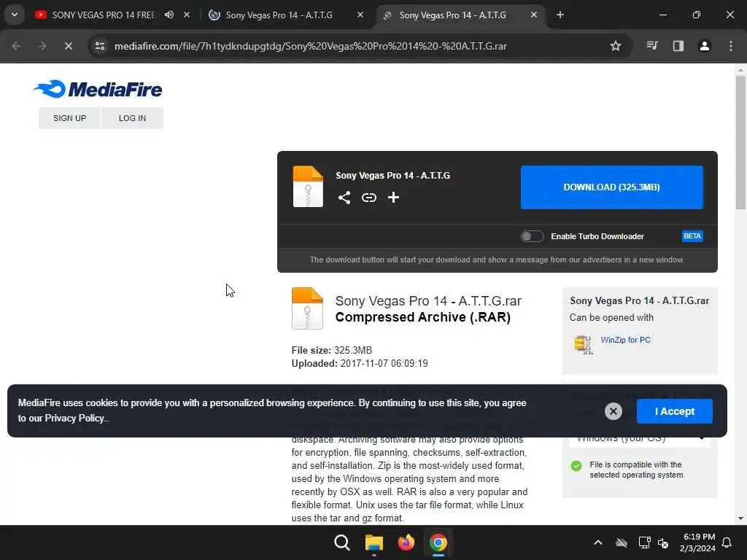Click the green compatibility checkmark icon
Image resolution: width=747 pixels, height=560 pixels.
[x=576, y=466]
